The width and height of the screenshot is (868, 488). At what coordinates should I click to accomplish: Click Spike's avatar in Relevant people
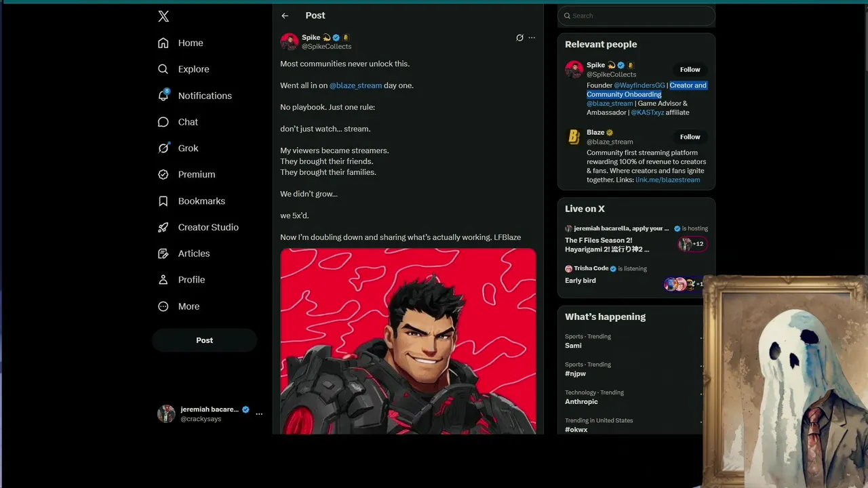tap(574, 69)
